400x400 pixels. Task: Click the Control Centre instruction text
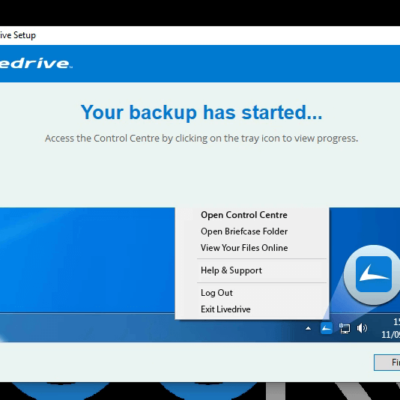201,138
